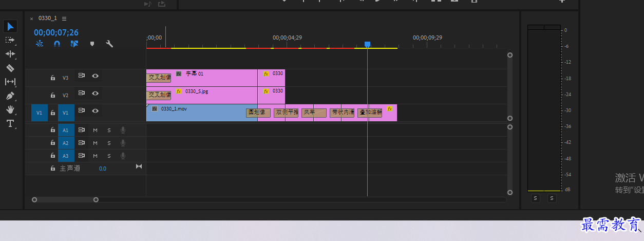Click master track output icon
Image resolution: width=644 pixels, height=241 pixels.
coord(139,166)
